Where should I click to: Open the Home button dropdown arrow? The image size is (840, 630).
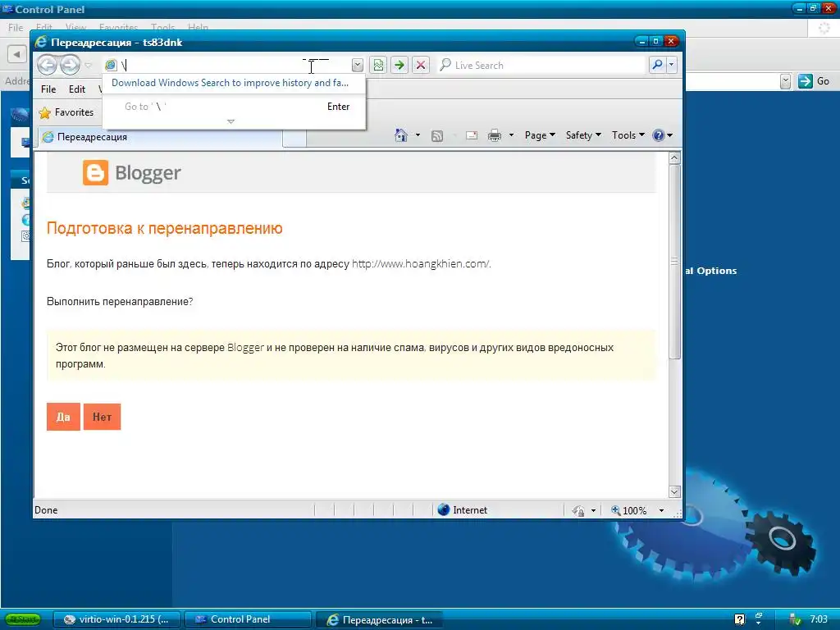coord(418,135)
